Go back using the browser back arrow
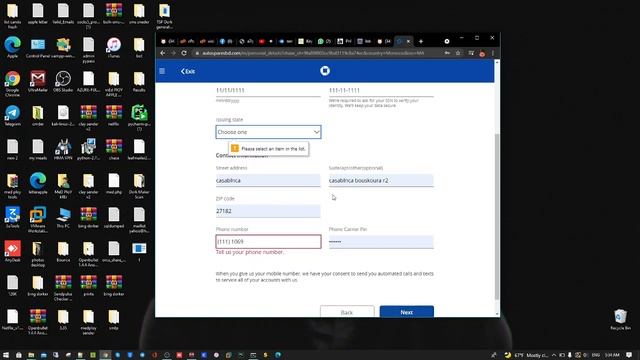 click(x=162, y=53)
